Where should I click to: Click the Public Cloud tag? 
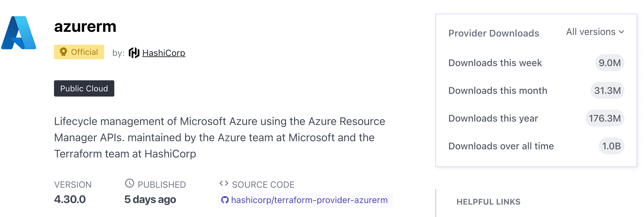click(84, 88)
